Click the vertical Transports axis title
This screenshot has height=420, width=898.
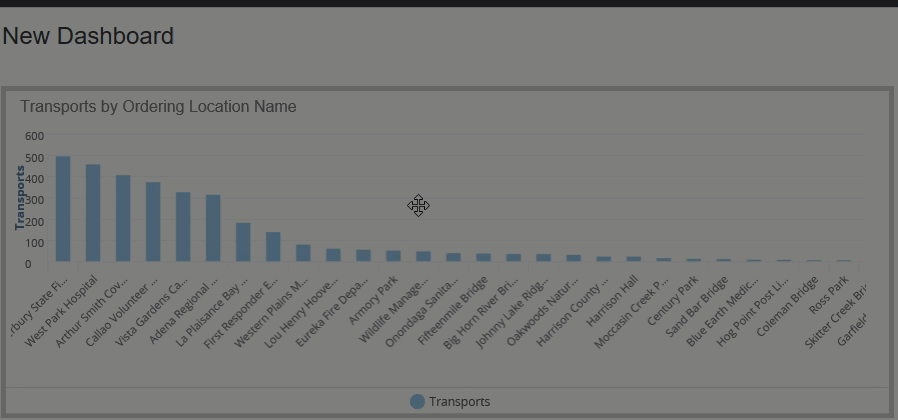(x=20, y=198)
